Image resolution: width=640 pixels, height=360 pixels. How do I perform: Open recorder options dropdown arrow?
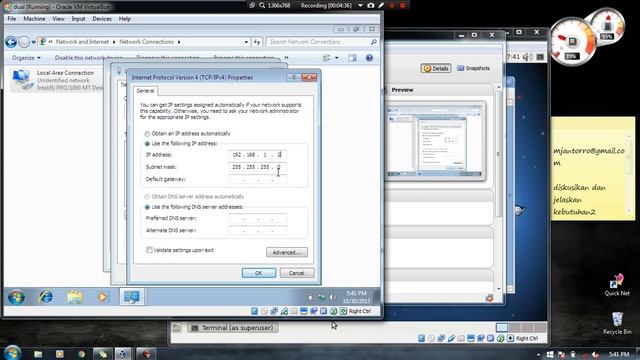[x=360, y=5]
